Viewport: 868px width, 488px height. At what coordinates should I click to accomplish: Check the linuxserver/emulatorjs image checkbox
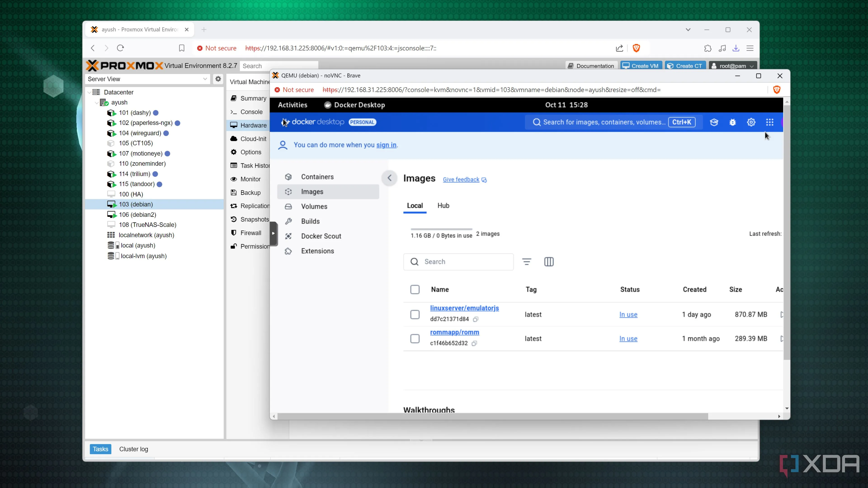(415, 314)
